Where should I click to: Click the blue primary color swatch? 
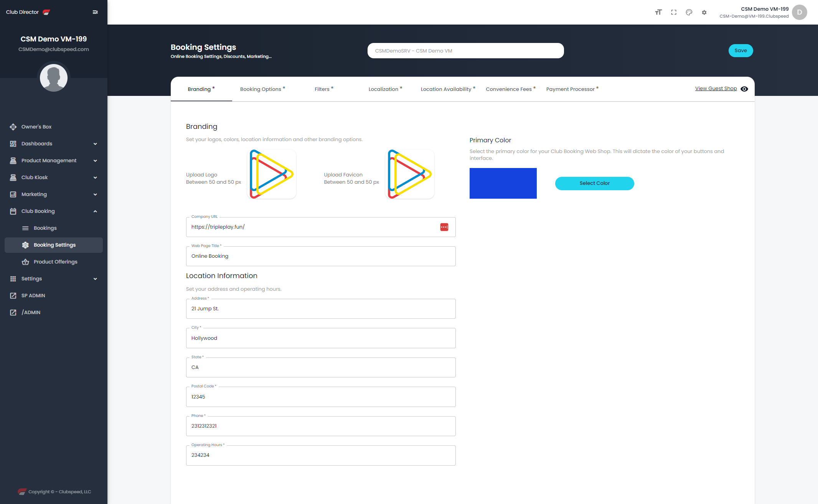503,183
